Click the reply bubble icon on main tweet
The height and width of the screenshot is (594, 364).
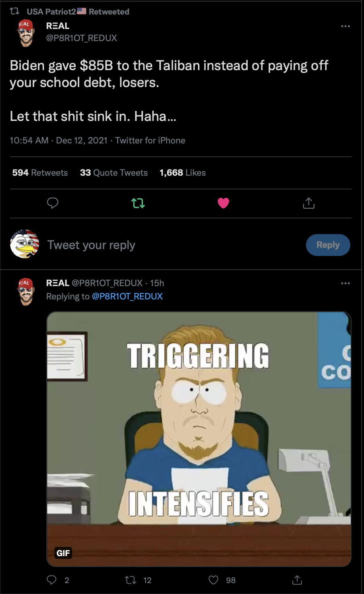pos(53,203)
